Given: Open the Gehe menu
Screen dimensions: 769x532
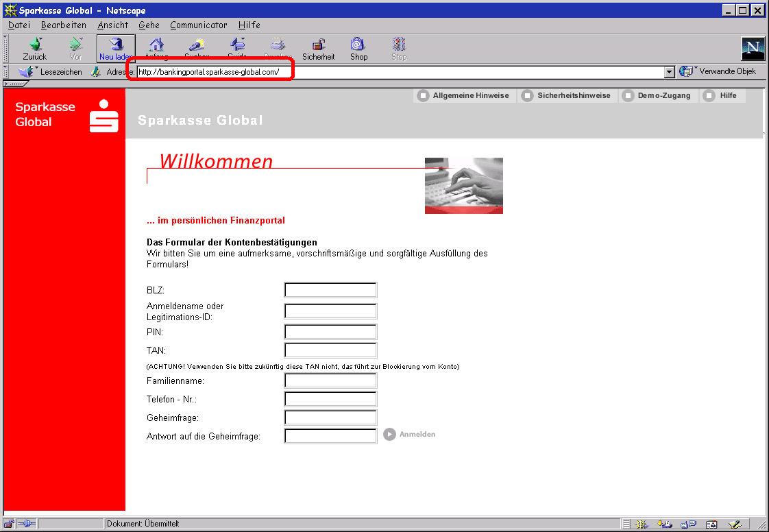Looking at the screenshot, I should (x=149, y=25).
